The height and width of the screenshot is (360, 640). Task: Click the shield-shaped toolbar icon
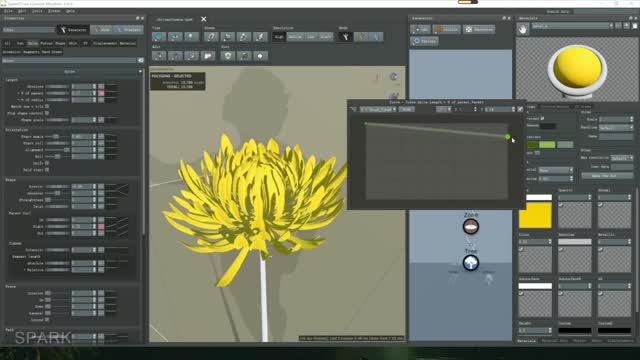coord(228,56)
